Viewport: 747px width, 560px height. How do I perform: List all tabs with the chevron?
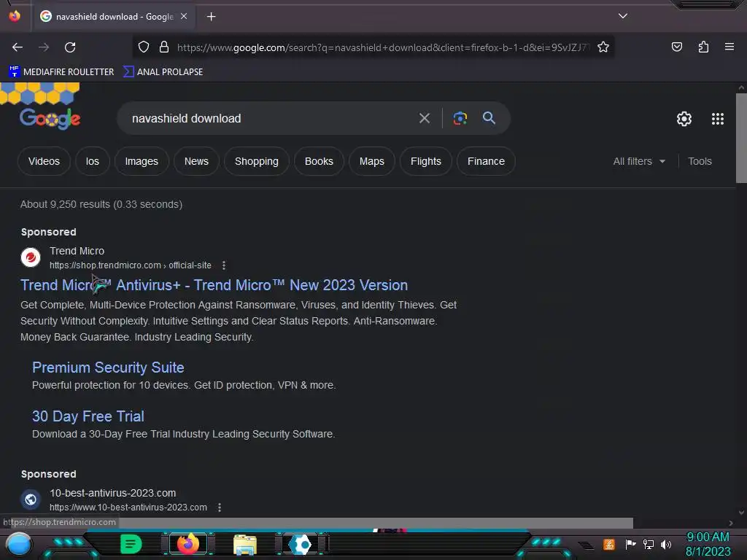click(x=623, y=16)
